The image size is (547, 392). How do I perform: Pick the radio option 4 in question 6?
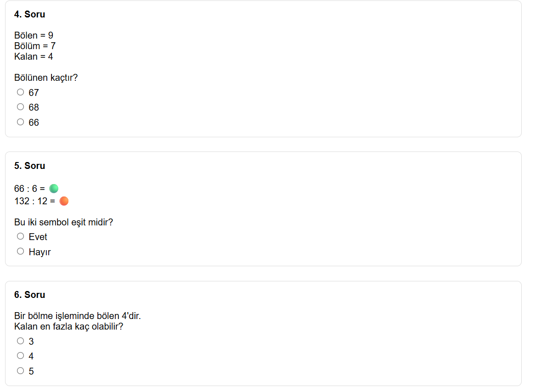[20, 356]
